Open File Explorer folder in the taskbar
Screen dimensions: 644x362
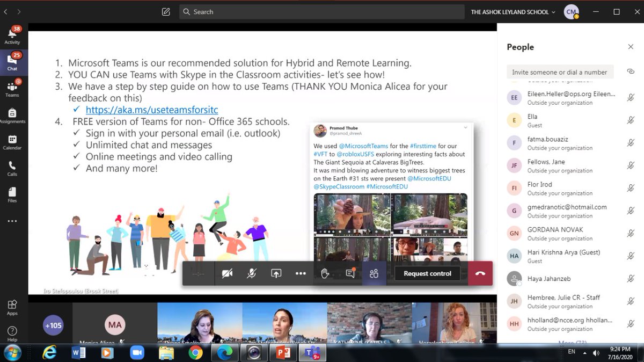[x=166, y=352]
